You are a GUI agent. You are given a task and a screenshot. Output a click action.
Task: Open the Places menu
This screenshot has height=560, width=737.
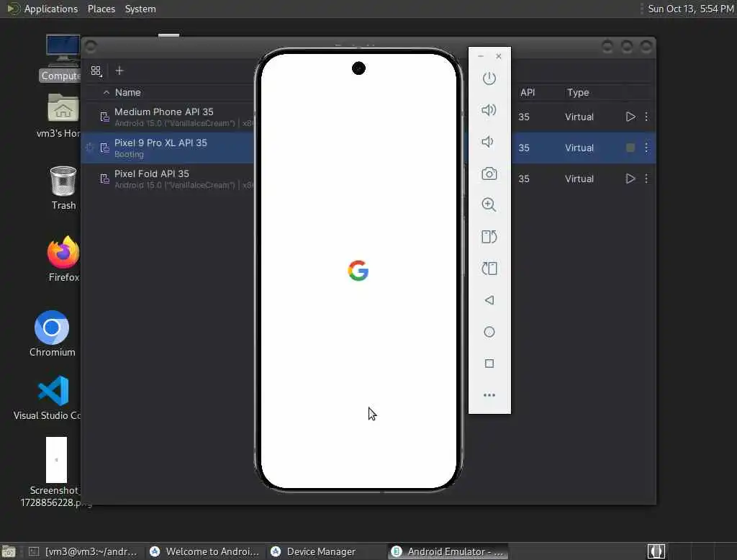pyautogui.click(x=101, y=9)
